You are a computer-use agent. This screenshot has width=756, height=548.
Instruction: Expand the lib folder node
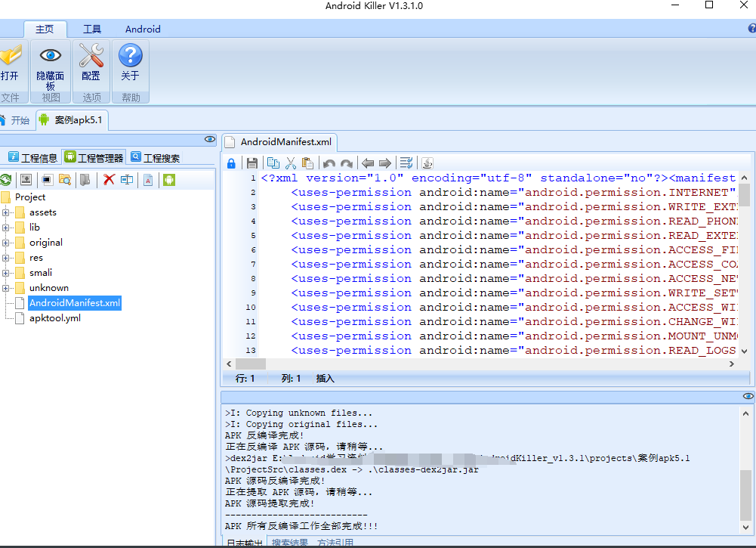[5, 228]
